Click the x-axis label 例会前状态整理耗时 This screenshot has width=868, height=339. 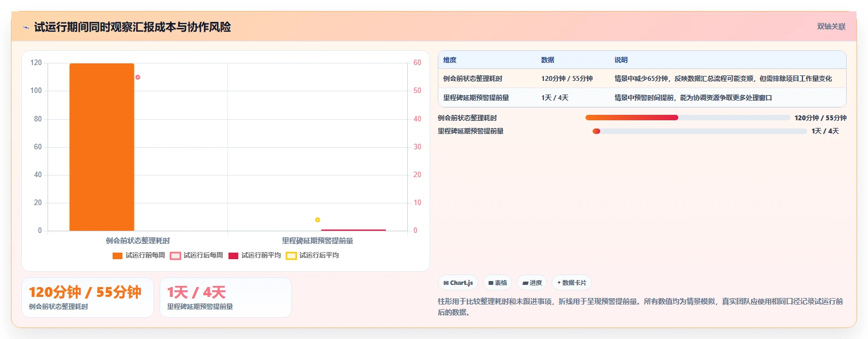click(138, 241)
